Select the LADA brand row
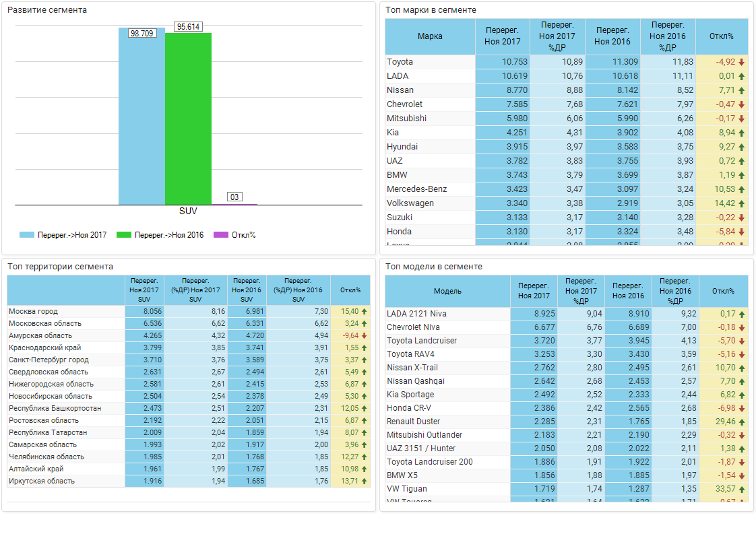The image size is (756, 534). 567,76
